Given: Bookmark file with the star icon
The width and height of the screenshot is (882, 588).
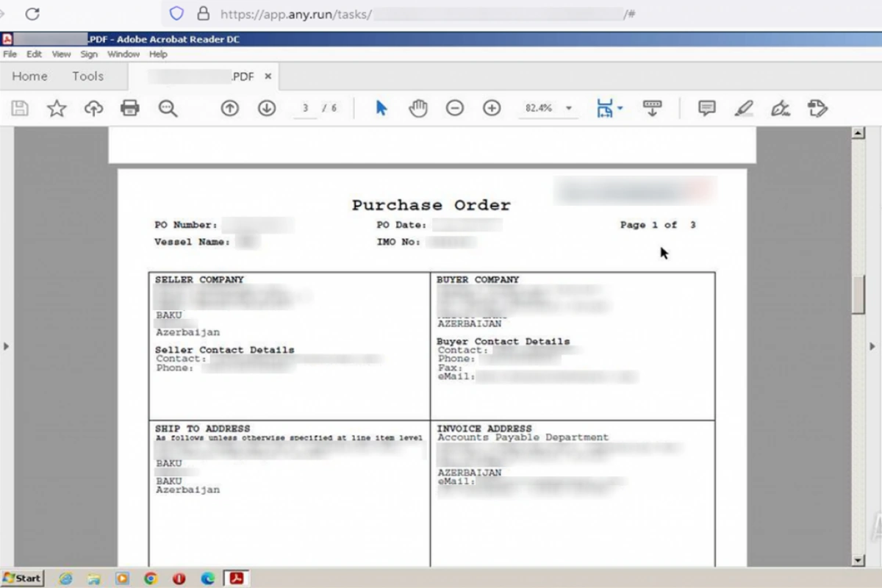Looking at the screenshot, I should pyautogui.click(x=57, y=109).
